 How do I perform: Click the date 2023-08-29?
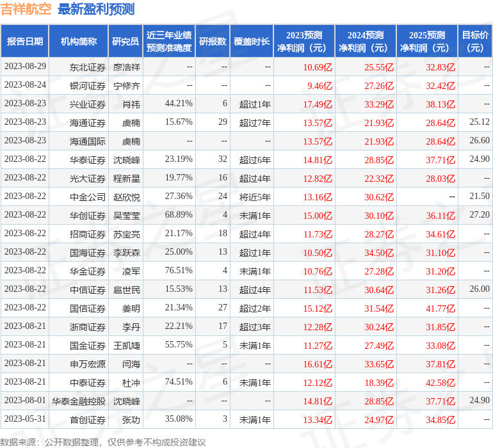pos(25,67)
